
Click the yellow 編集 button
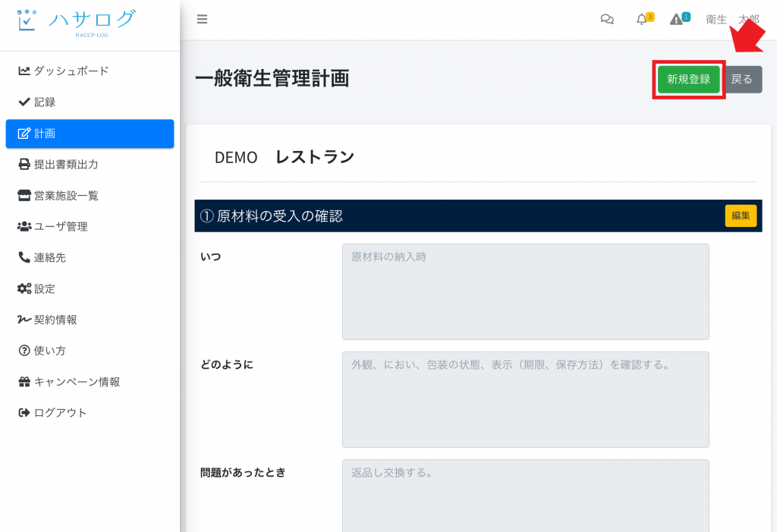click(x=741, y=216)
